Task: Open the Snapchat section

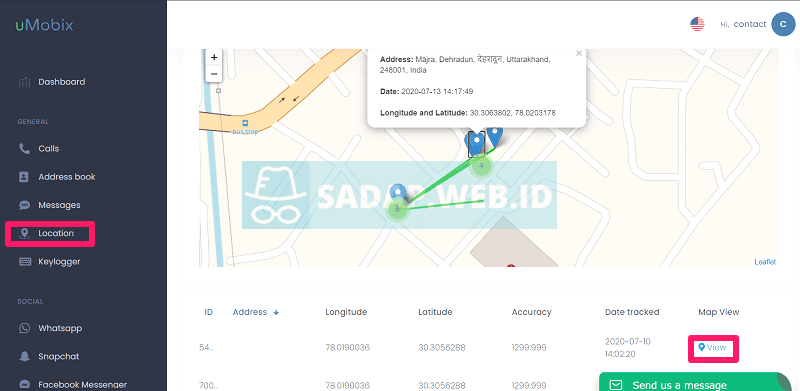Action: click(x=59, y=356)
